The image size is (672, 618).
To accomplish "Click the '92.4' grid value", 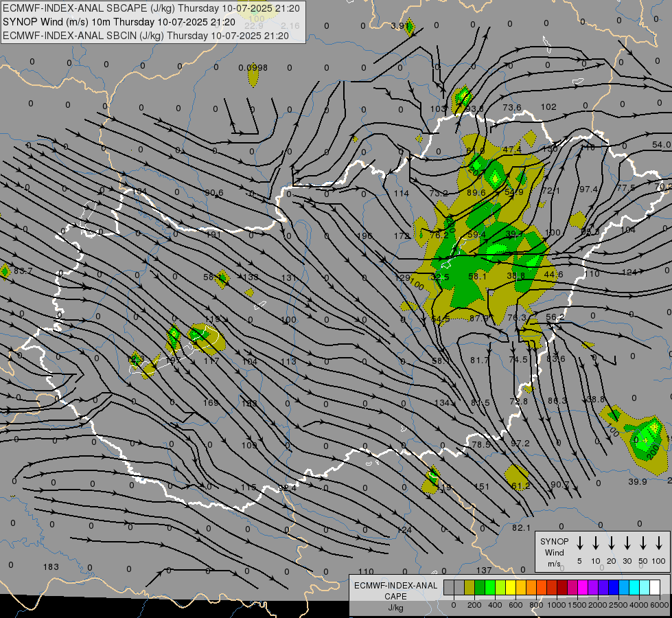I will click(287, 488).
